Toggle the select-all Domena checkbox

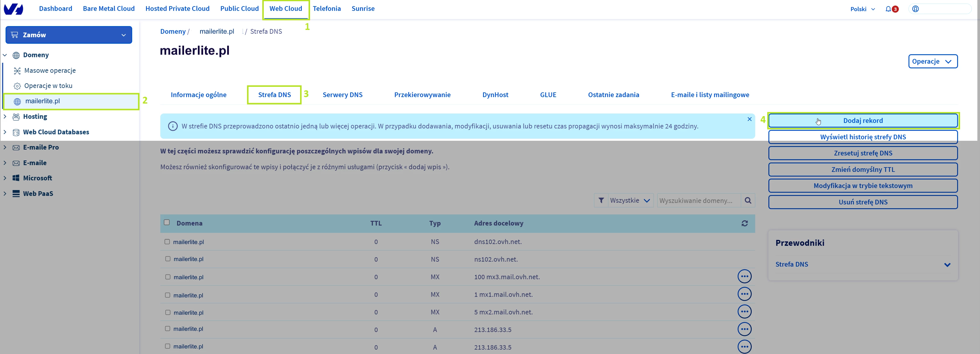pos(167,222)
